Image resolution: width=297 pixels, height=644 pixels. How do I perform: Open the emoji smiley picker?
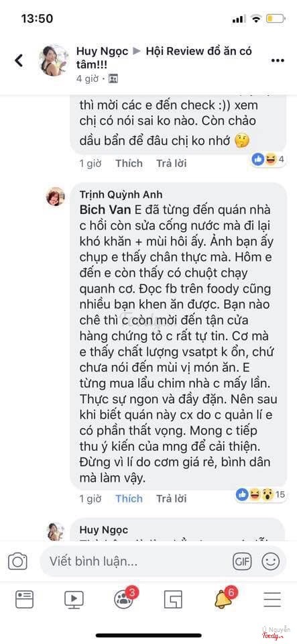[x=271, y=561]
